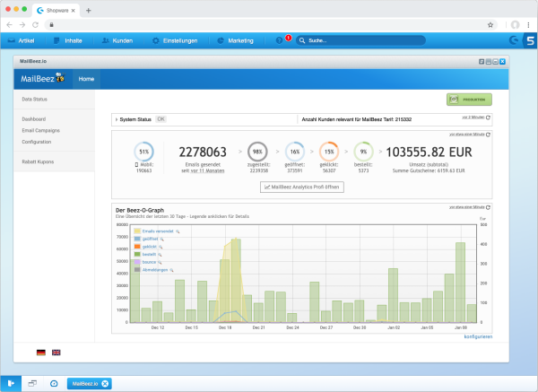
Task: Open the Marketing menu
Action: [x=235, y=40]
